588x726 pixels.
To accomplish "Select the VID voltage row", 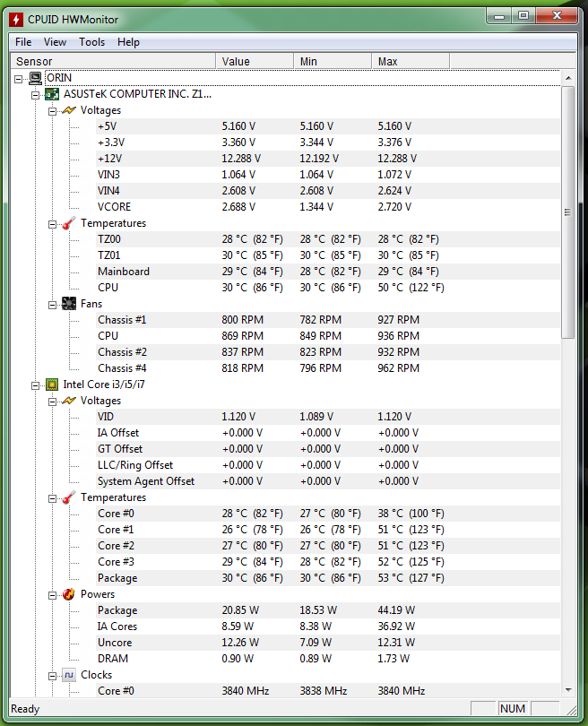I will pyautogui.click(x=328, y=417).
